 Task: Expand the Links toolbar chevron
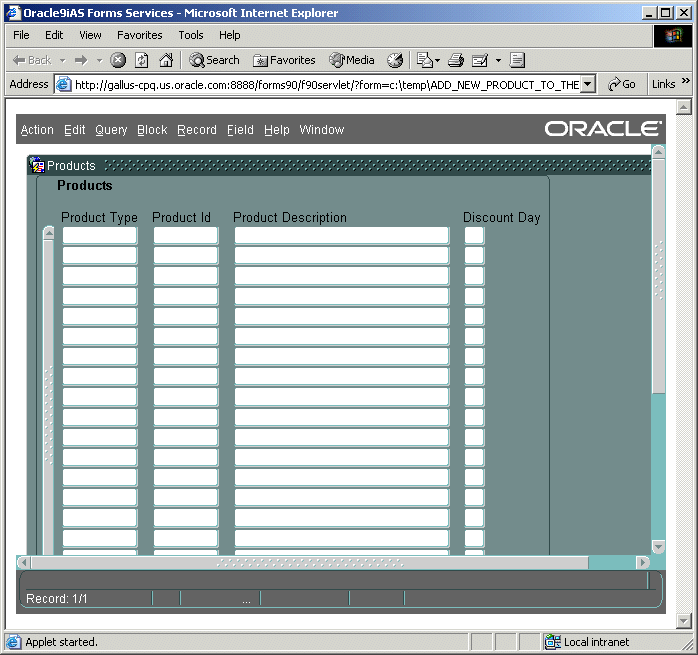[686, 83]
